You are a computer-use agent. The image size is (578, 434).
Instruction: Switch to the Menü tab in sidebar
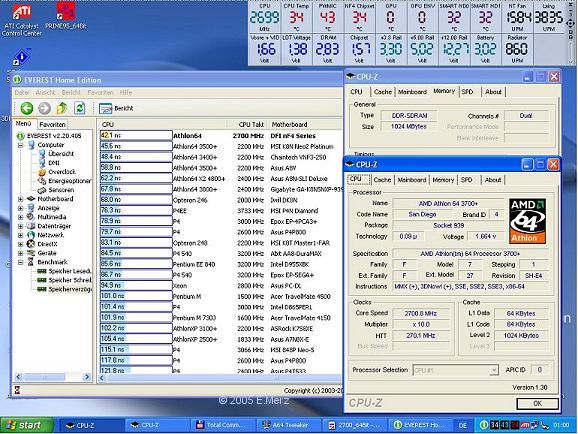tap(24, 124)
